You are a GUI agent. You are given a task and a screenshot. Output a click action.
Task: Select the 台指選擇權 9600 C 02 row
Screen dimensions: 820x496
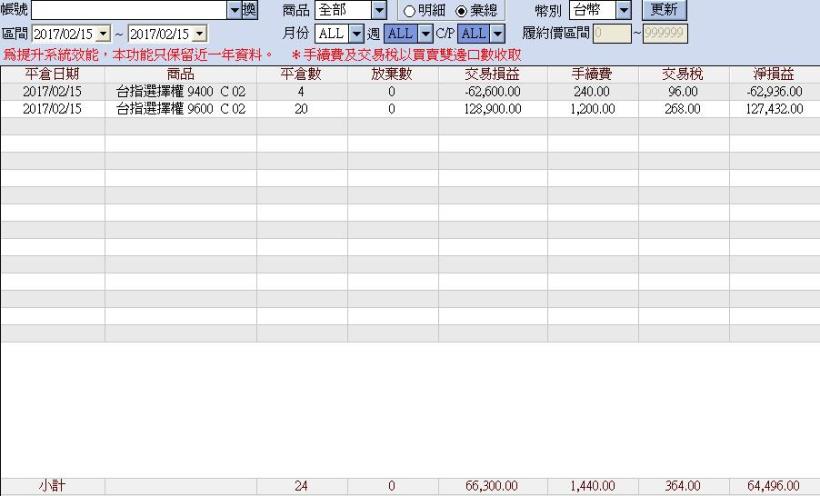[x=180, y=109]
